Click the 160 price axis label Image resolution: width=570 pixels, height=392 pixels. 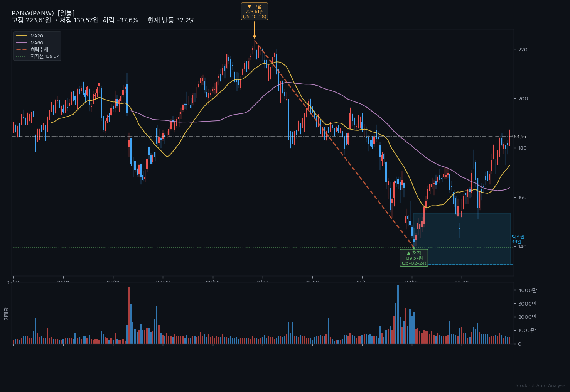[x=523, y=197]
